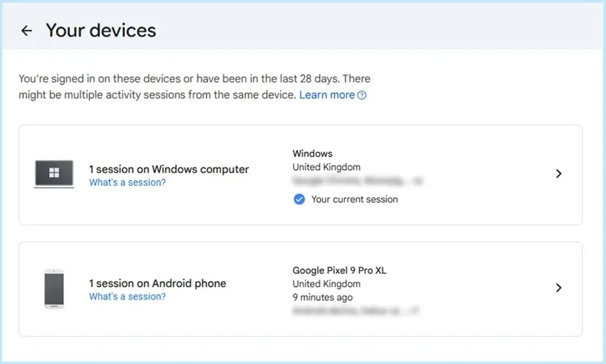
Task: Click the Windows device name label
Action: pos(313,154)
